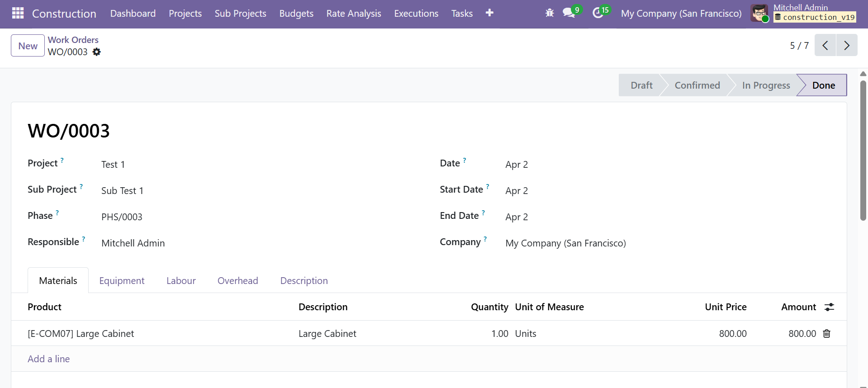
Task: Click the debug bug icon
Action: pos(550,13)
